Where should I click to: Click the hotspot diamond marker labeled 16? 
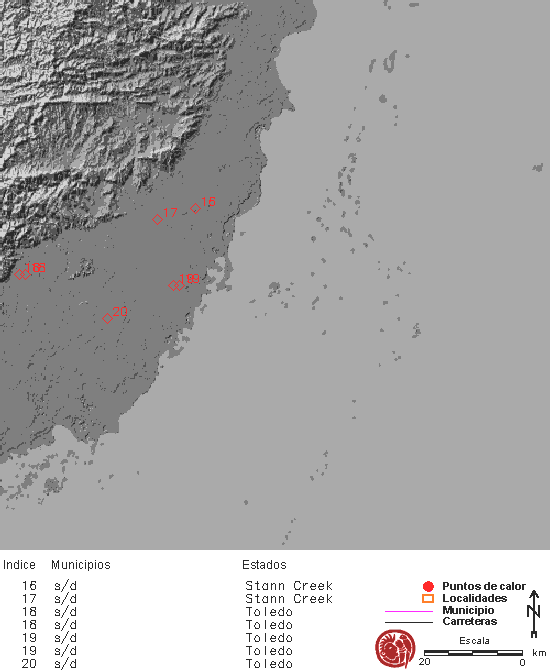(195, 209)
